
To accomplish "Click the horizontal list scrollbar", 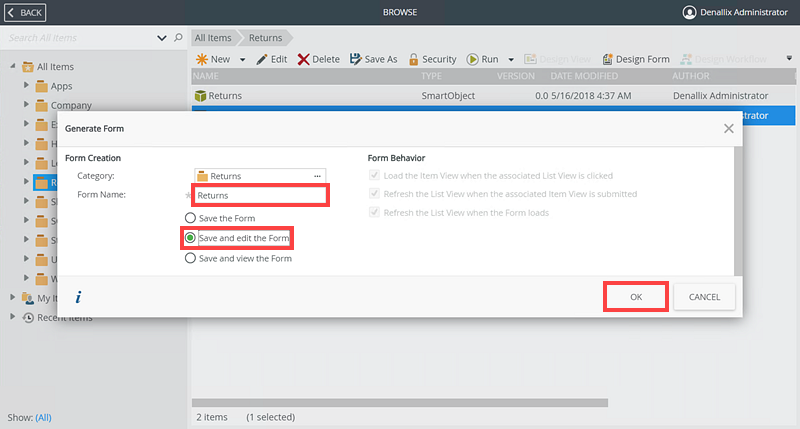I will pyautogui.click(x=400, y=402).
